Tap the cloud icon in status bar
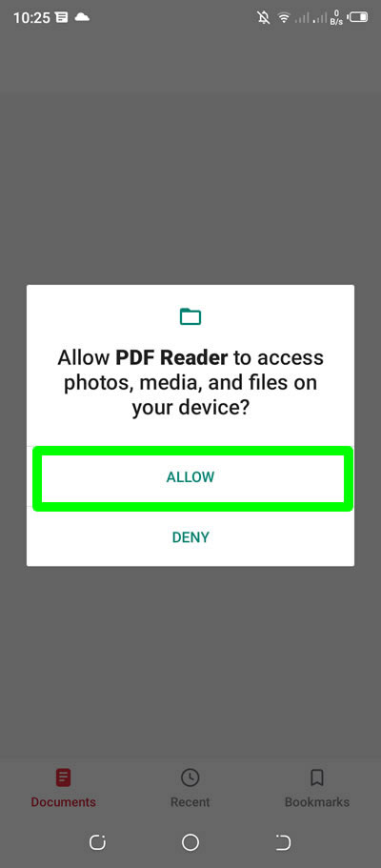 (x=82, y=17)
